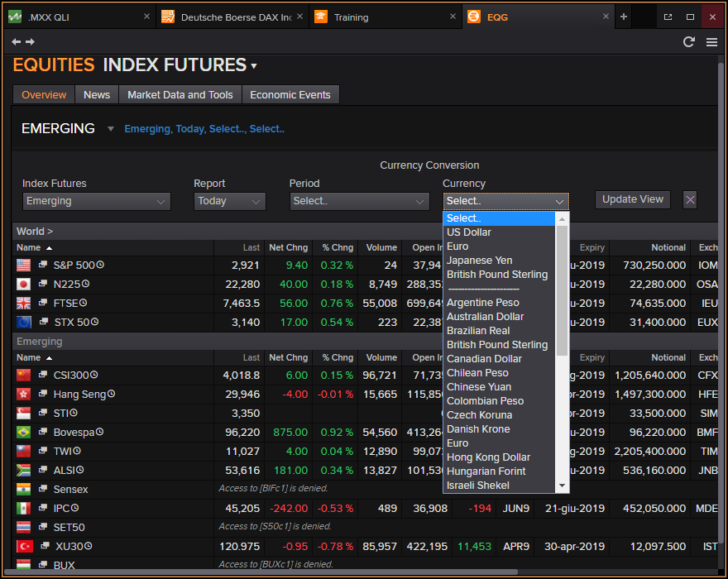Pop out window using the detach icon
Screen dimensions: 728x579
[668, 17]
